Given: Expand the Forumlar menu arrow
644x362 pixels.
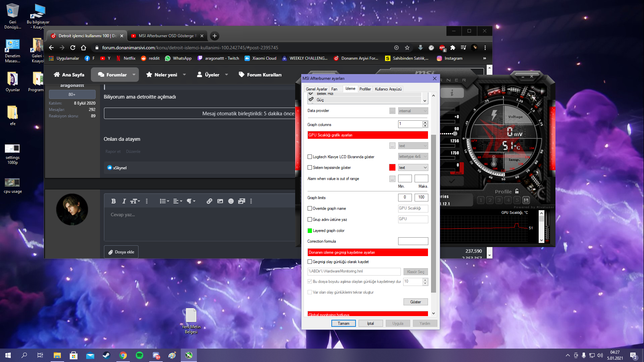Looking at the screenshot, I should 134,75.
